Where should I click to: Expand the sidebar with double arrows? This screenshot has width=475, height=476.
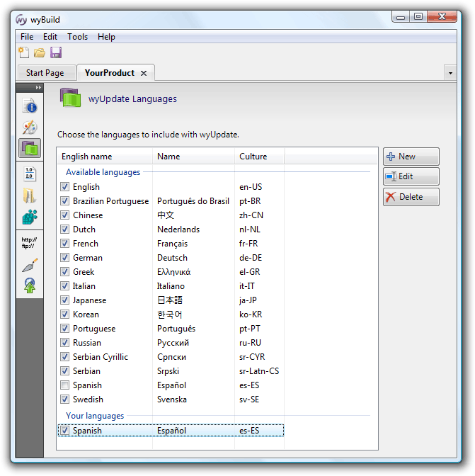click(38, 87)
